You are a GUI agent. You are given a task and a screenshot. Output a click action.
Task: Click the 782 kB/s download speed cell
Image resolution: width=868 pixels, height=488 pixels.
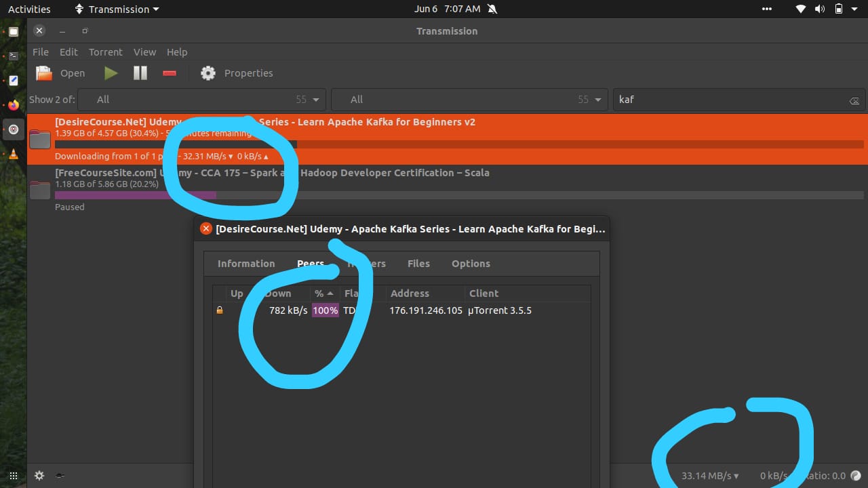(x=288, y=310)
